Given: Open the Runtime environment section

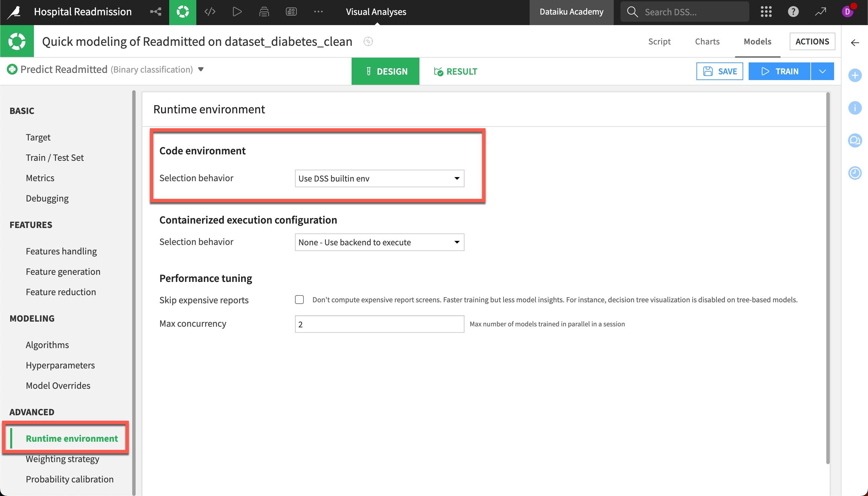Looking at the screenshot, I should 72,438.
